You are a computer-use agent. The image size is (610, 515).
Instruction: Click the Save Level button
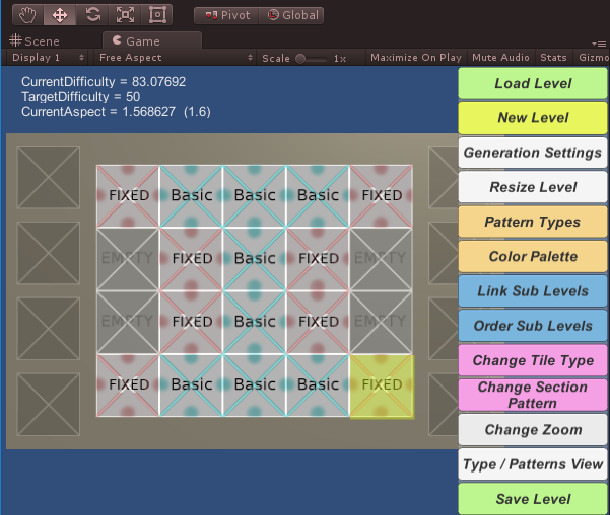(x=533, y=499)
